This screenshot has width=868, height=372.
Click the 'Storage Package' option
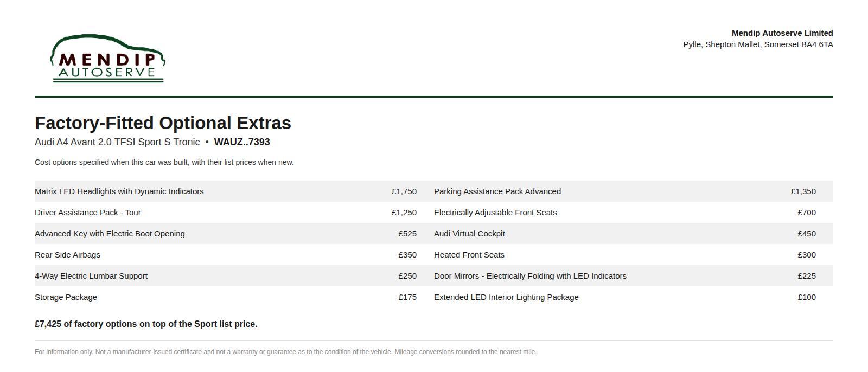pos(66,297)
